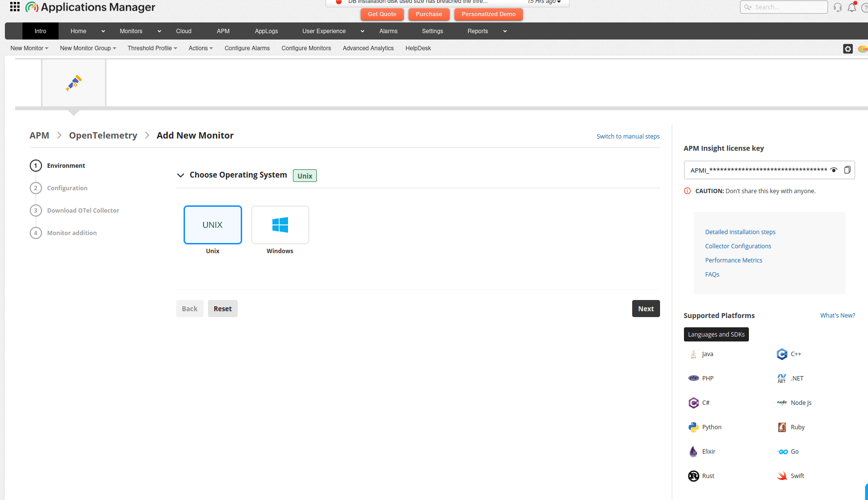Expand the Monitors menu dropdown arrow

(159, 31)
